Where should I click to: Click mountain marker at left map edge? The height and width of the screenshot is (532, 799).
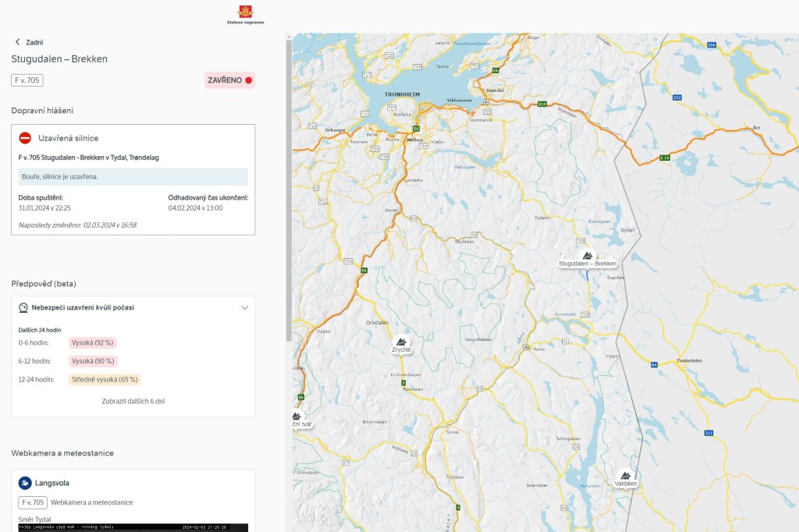coord(297,416)
